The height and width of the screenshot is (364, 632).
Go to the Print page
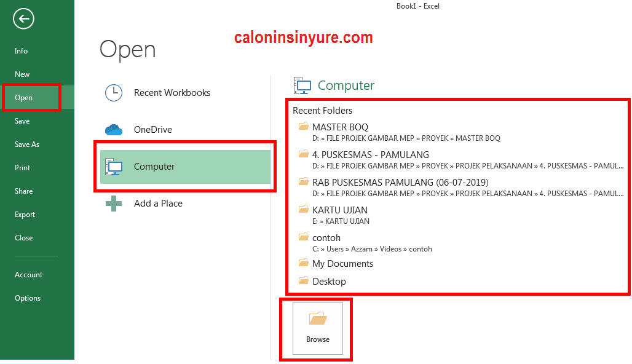pos(23,168)
